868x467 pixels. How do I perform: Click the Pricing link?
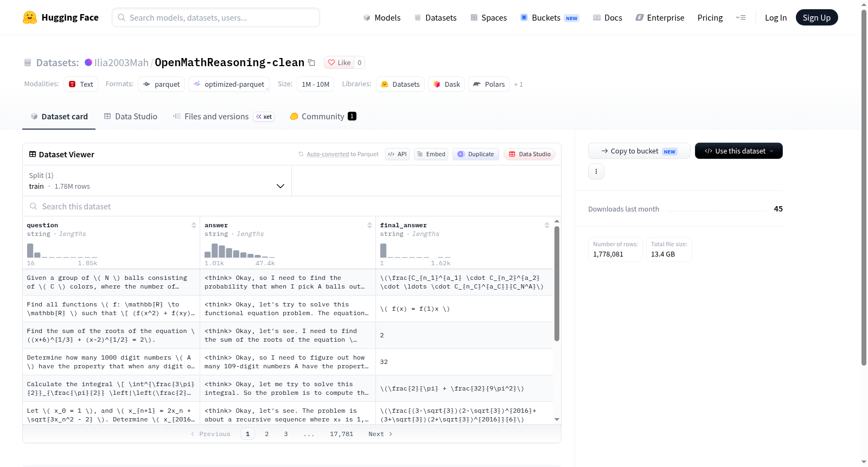click(x=710, y=17)
